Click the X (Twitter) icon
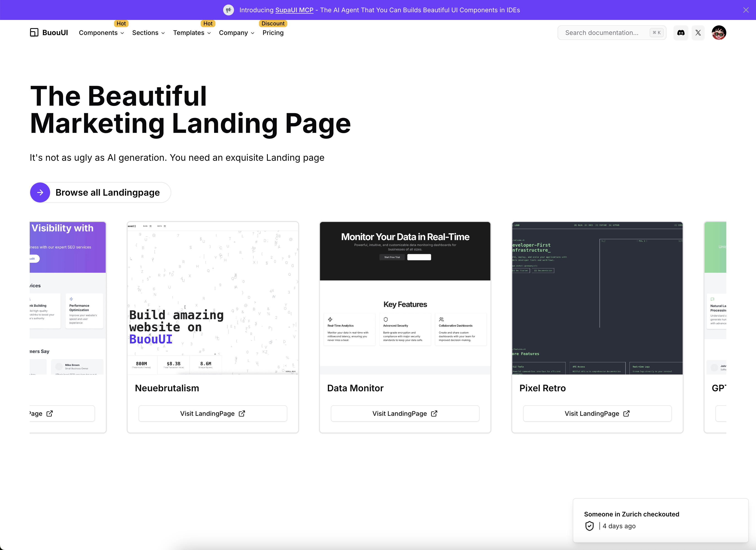This screenshot has height=550, width=756. tap(698, 33)
